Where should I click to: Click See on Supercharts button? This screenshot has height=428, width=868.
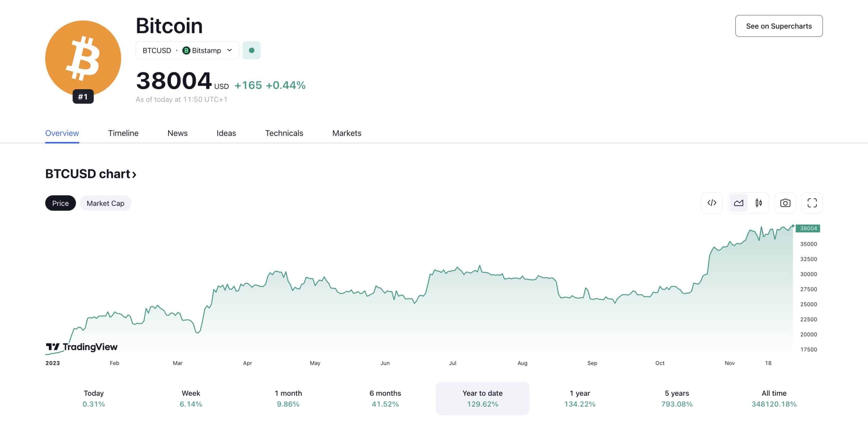(x=779, y=26)
